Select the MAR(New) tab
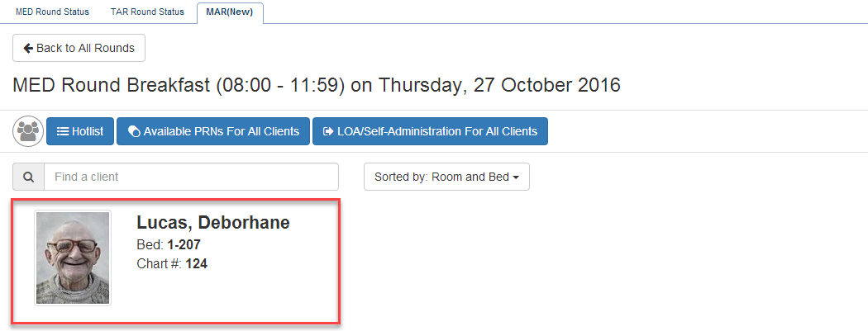The image size is (868, 331). pyautogui.click(x=230, y=12)
